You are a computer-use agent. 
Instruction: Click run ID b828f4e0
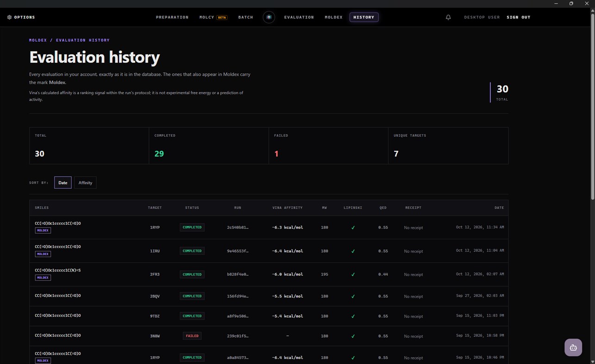pyautogui.click(x=238, y=274)
